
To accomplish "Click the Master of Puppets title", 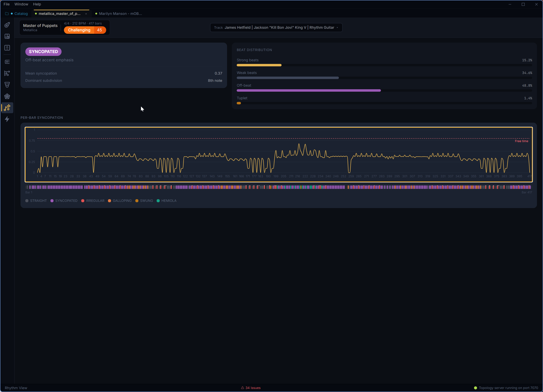I will 40,25.
